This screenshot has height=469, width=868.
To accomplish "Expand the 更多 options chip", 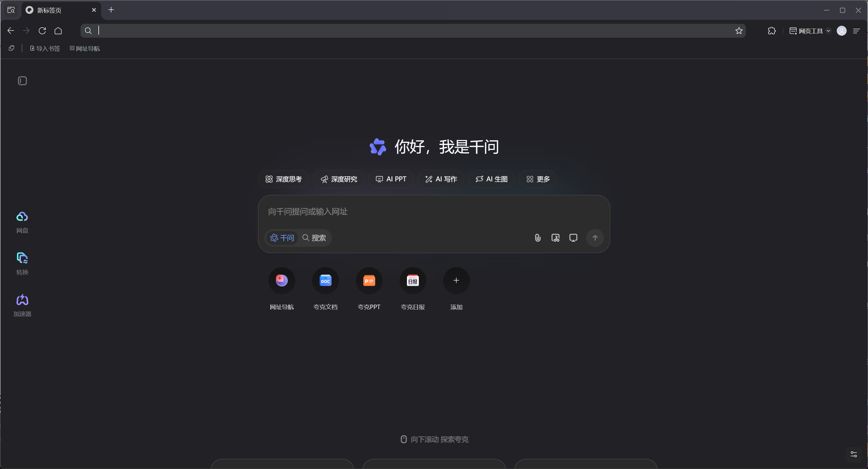I will pyautogui.click(x=538, y=179).
